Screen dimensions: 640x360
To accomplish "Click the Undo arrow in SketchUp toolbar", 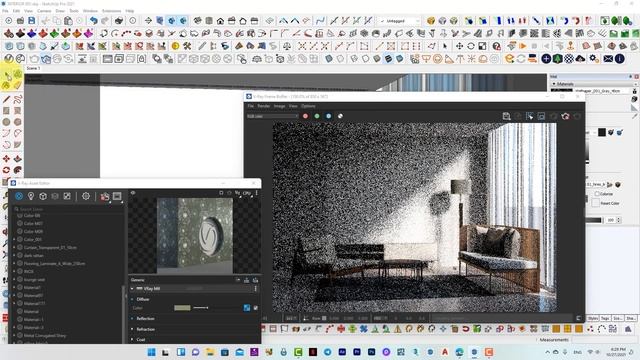I will click(x=94, y=20).
